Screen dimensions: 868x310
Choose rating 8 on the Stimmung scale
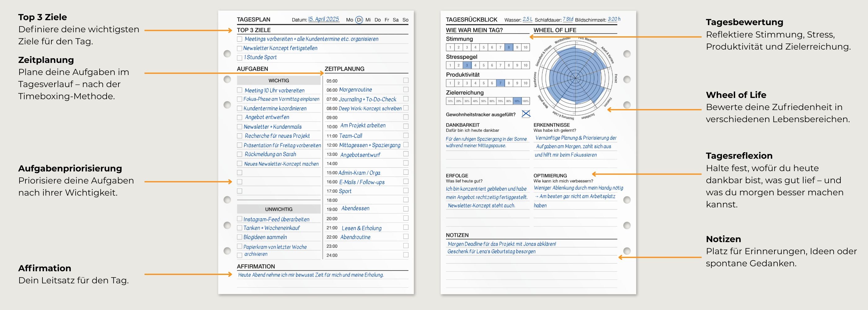point(509,47)
